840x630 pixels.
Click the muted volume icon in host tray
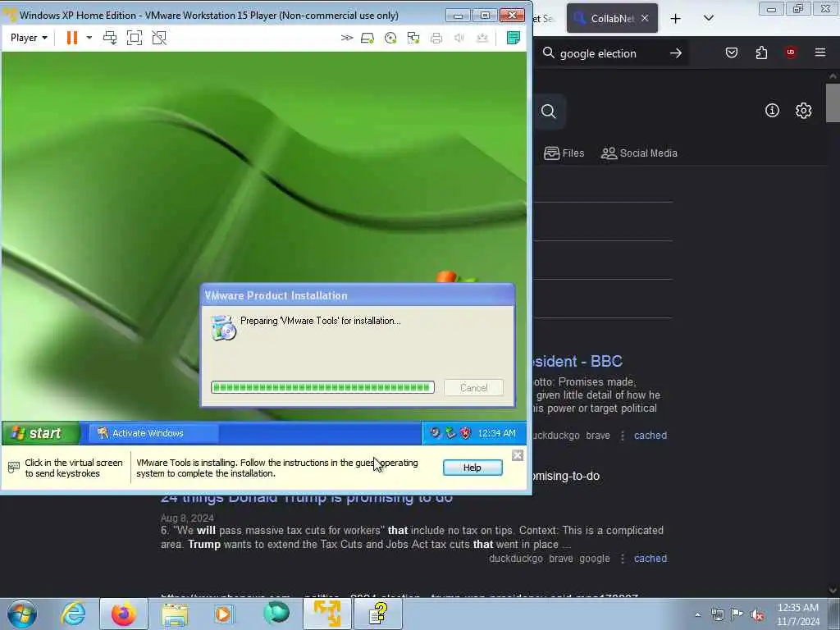757,614
